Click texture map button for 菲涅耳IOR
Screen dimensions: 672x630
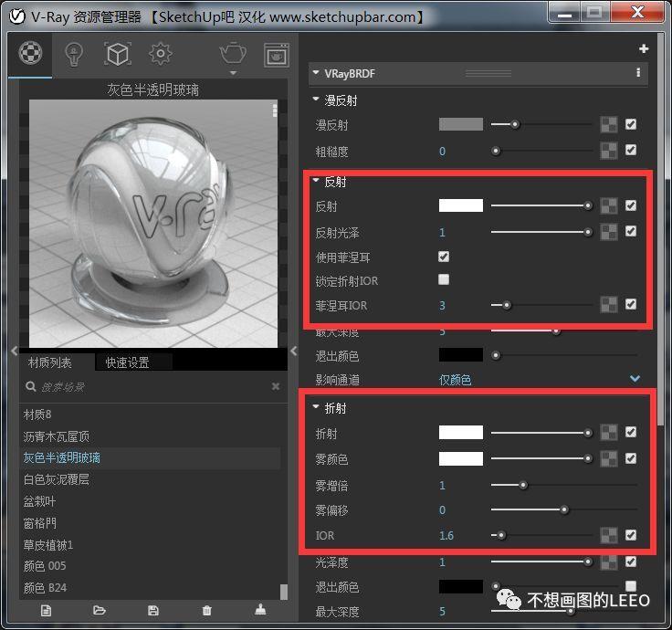[x=609, y=305]
